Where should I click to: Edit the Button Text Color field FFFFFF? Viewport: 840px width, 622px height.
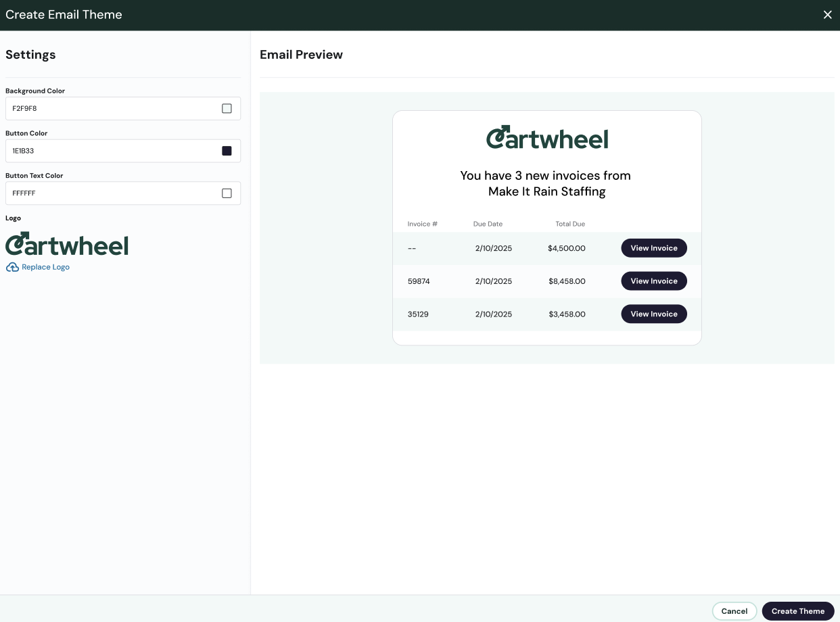pyautogui.click(x=123, y=193)
